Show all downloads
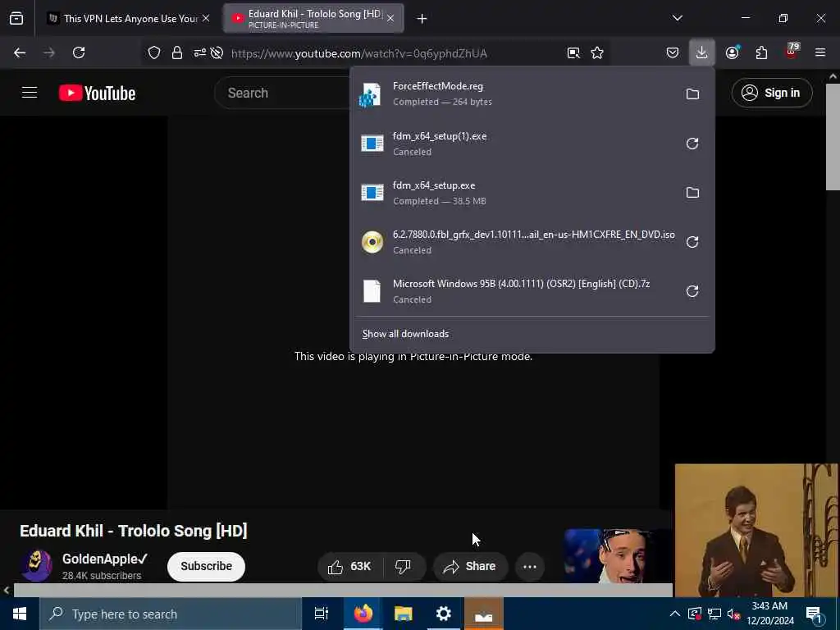The image size is (840, 630). coord(405,334)
